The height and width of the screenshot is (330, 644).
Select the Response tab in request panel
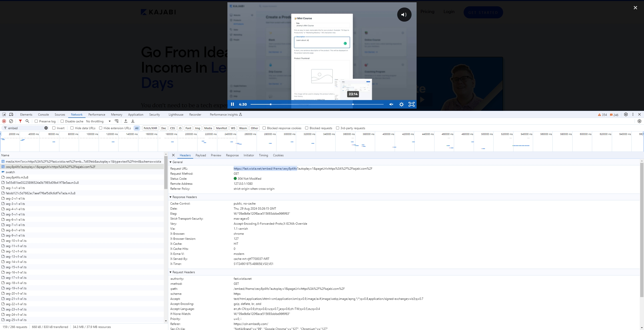232,155
